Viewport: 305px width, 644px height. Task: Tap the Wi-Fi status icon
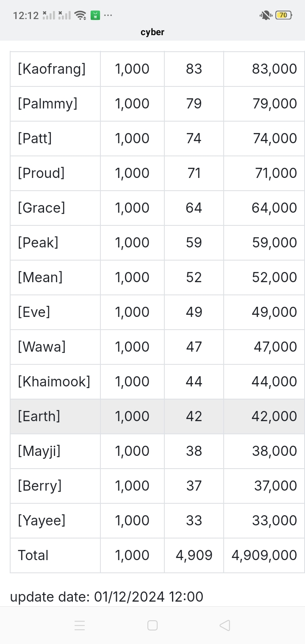point(80,16)
